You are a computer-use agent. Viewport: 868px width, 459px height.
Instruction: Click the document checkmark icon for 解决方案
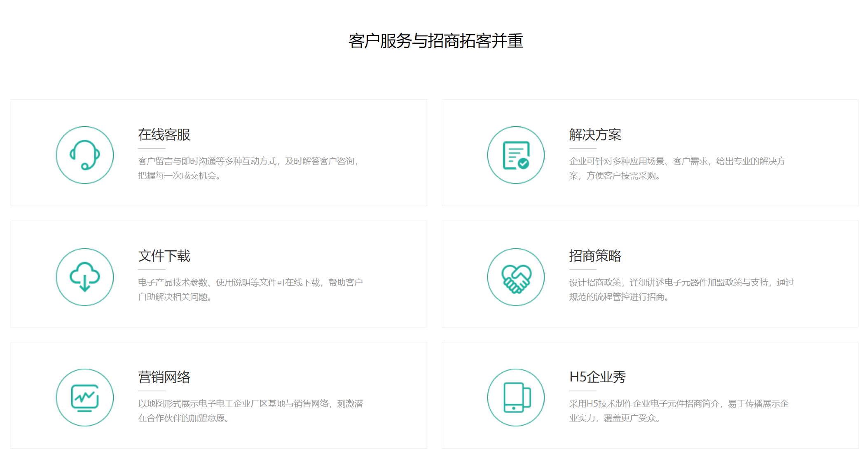point(516,155)
